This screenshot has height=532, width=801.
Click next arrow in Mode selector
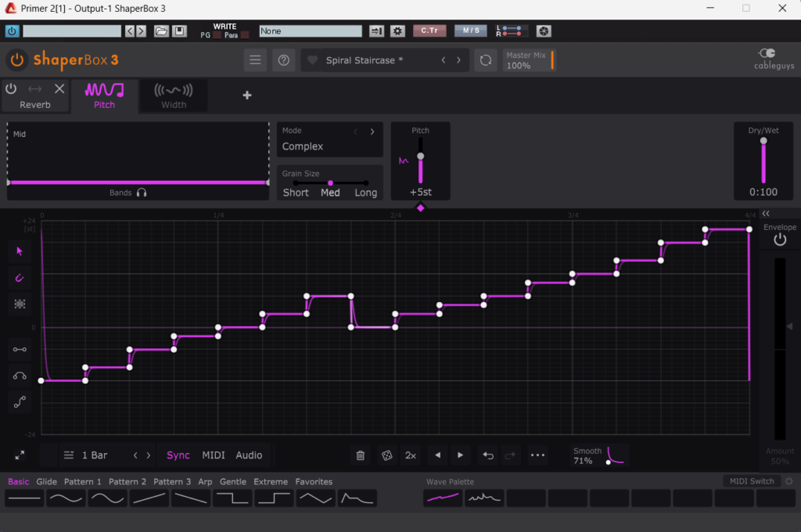372,131
